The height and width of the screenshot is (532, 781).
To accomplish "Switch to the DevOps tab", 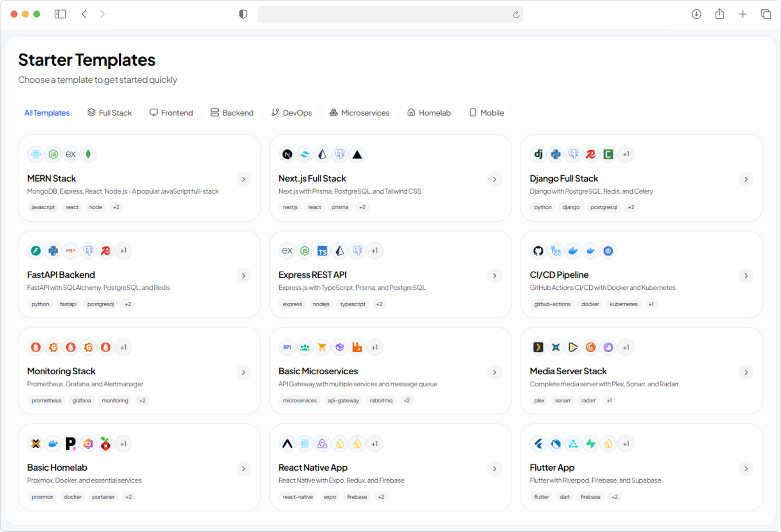I will tap(291, 113).
